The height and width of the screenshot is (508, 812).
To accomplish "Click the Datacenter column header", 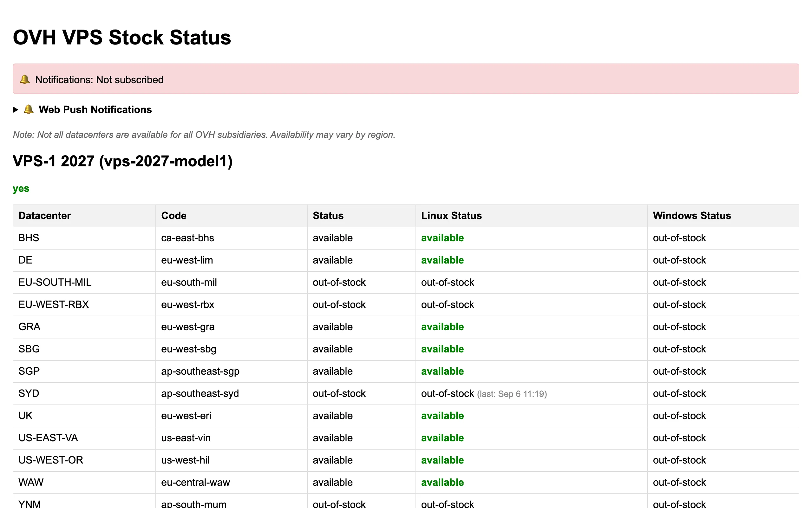I will coord(84,216).
